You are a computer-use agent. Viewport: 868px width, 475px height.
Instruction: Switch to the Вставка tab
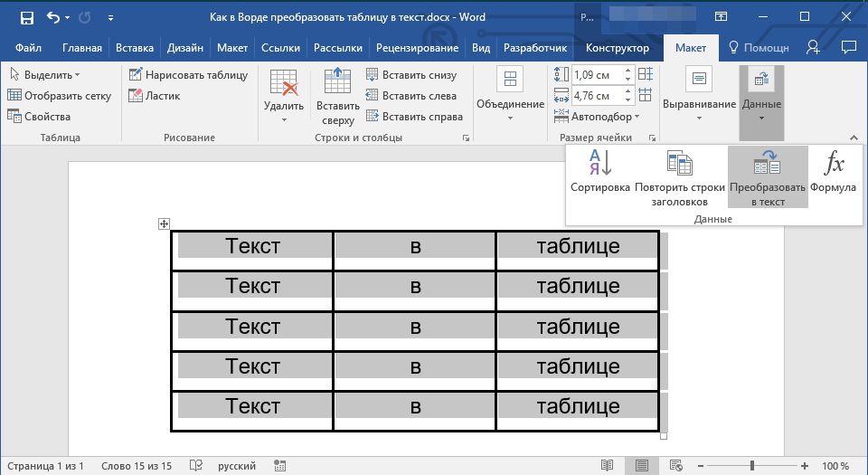coord(135,48)
